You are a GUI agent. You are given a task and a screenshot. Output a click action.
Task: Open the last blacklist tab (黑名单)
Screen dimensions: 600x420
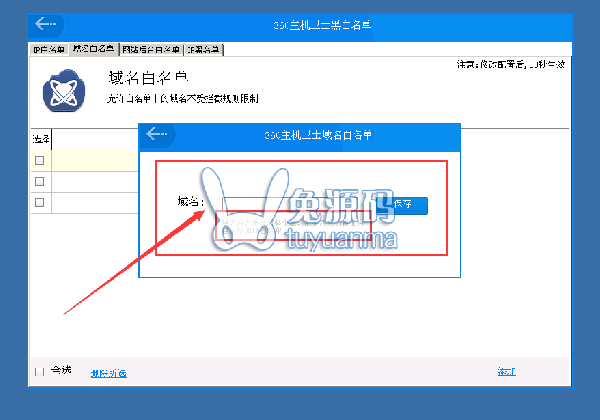[x=203, y=50]
